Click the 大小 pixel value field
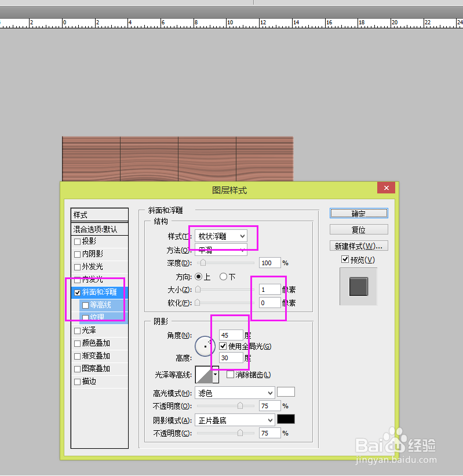Screen dimensions: 463x476 (269, 290)
